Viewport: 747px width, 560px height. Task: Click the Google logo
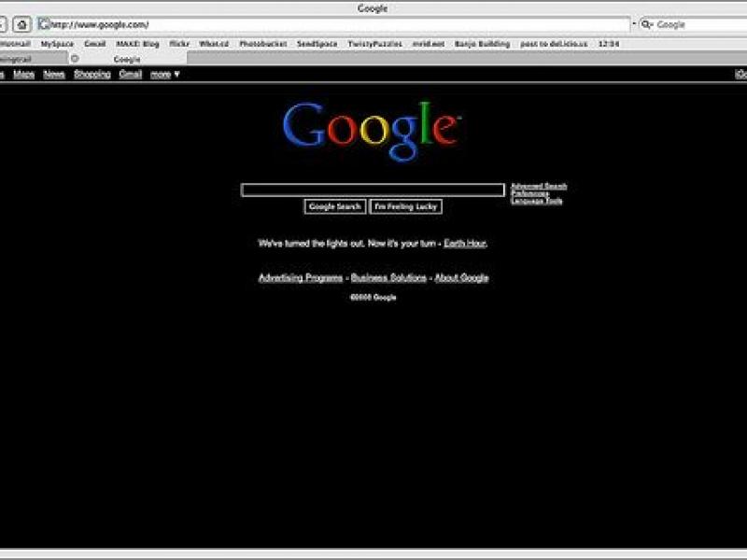pyautogui.click(x=371, y=131)
